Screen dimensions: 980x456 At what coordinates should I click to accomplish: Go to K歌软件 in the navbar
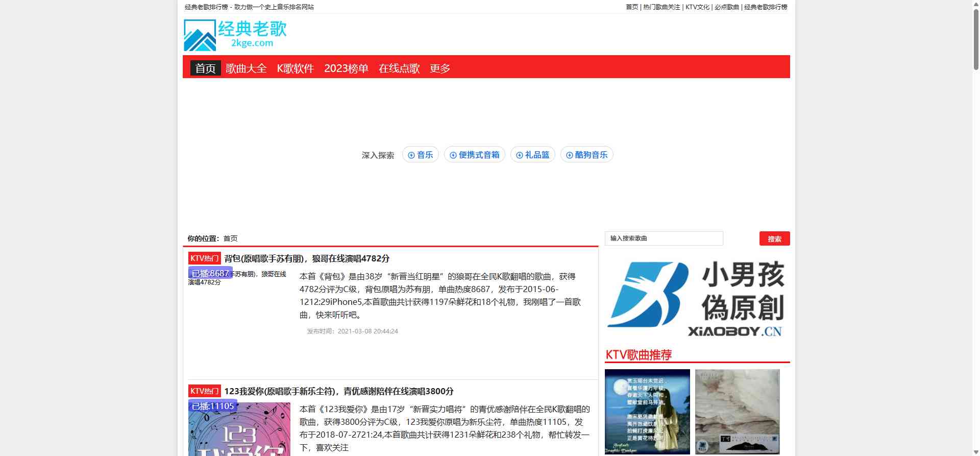point(295,68)
